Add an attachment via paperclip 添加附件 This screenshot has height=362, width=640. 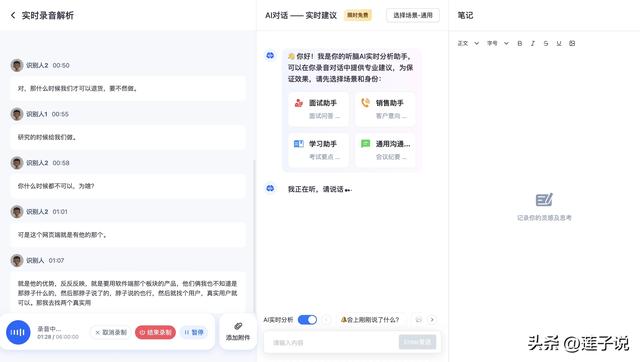point(238,331)
